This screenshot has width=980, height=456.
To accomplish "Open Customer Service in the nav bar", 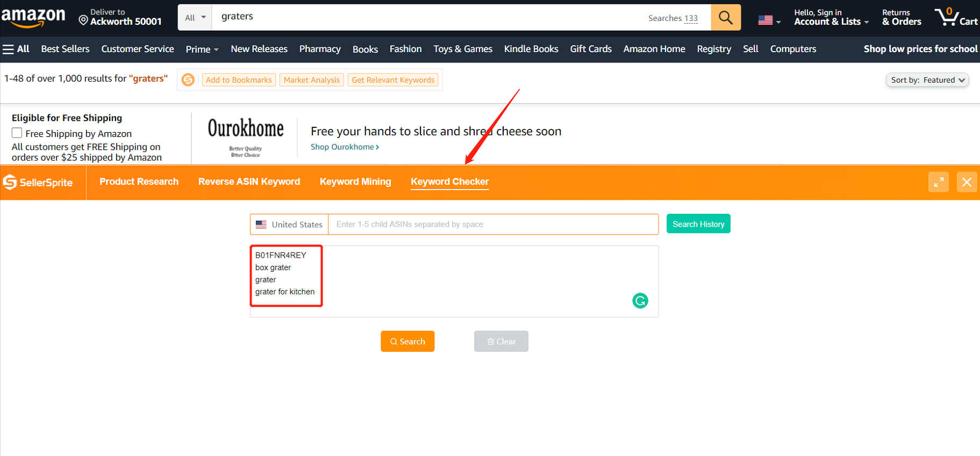I will 138,49.
